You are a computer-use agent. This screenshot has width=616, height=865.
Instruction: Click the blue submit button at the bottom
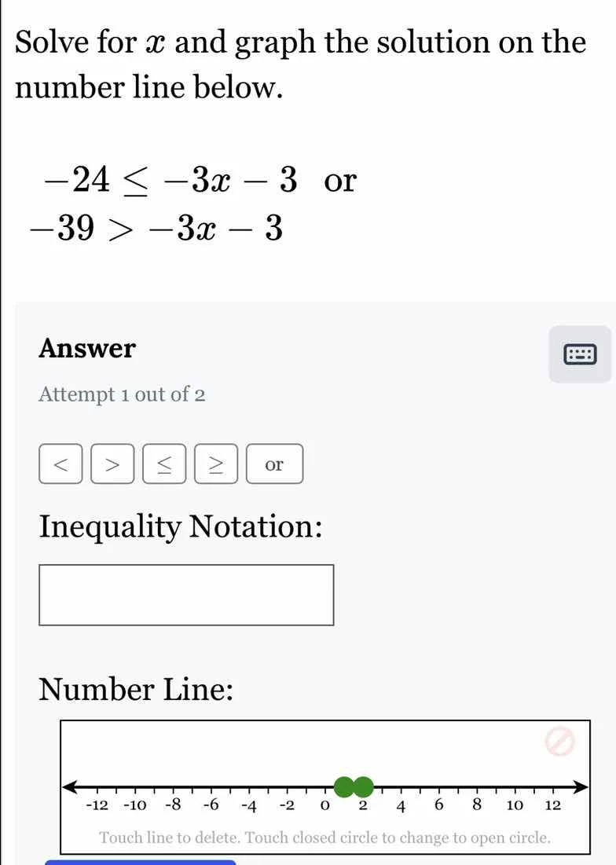(141, 862)
